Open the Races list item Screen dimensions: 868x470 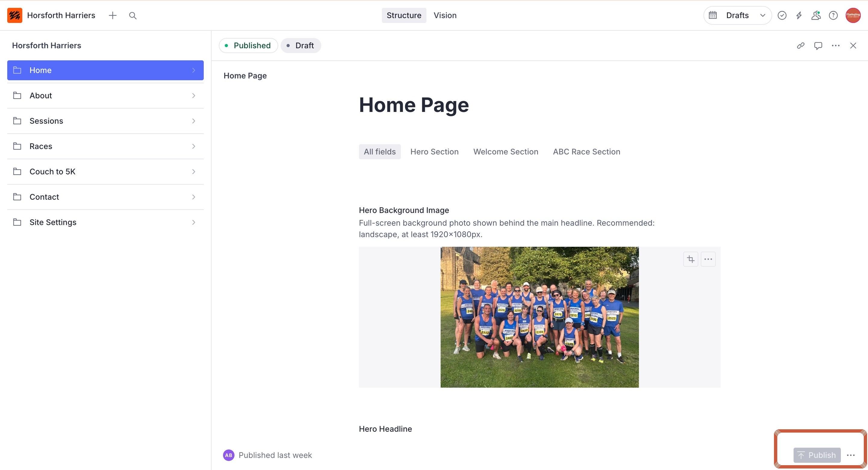pyautogui.click(x=105, y=146)
